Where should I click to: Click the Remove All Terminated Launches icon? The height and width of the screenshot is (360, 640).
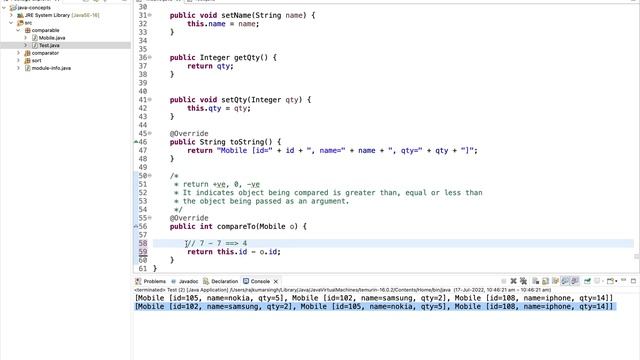coord(523,281)
